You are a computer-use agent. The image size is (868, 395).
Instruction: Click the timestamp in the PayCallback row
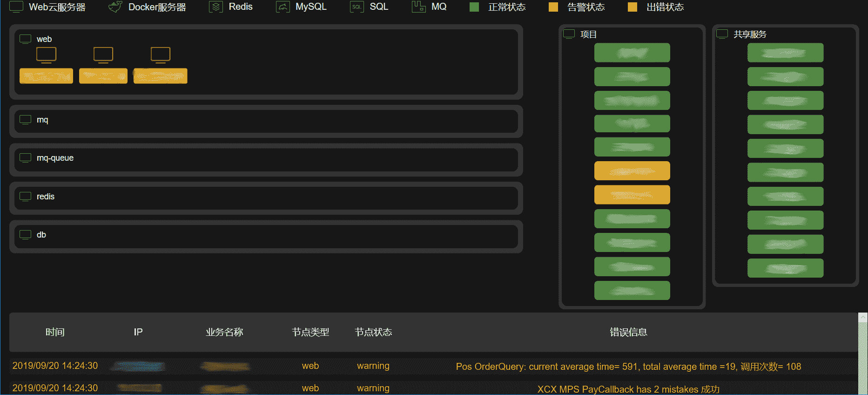coord(55,388)
